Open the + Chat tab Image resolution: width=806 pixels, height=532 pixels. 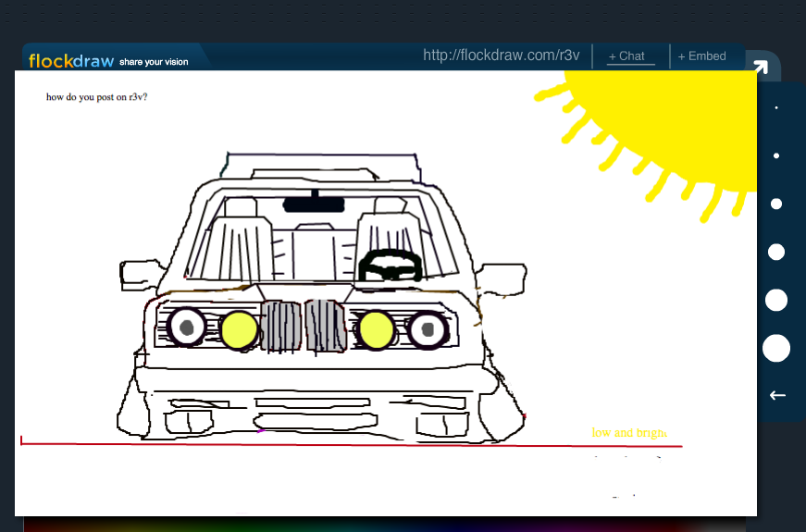point(626,56)
